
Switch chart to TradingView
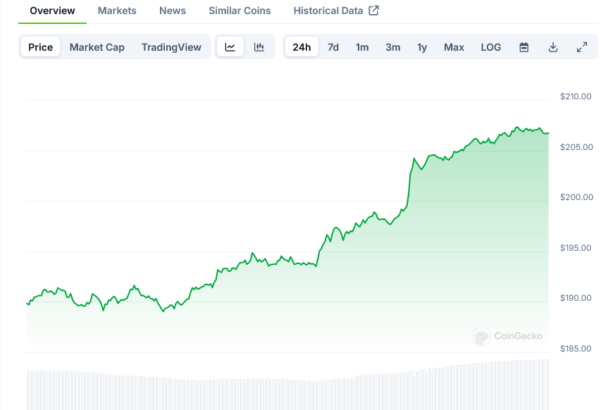pyautogui.click(x=171, y=47)
